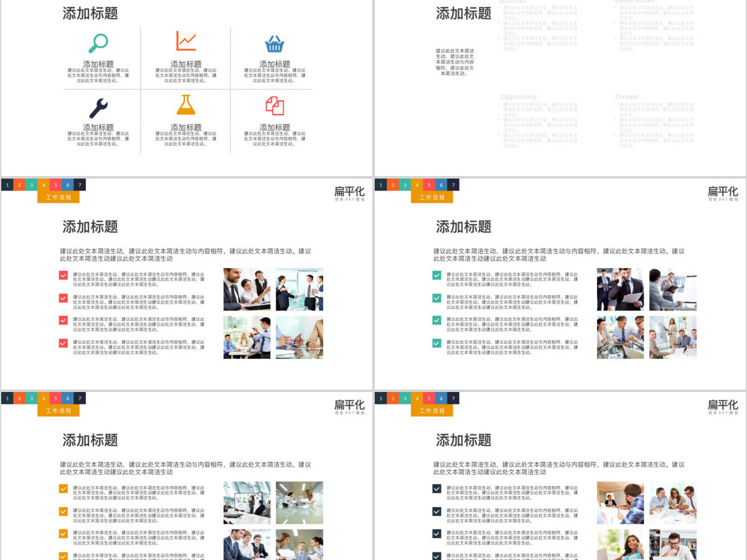Image resolution: width=747 pixels, height=560 pixels.
Task: Click 工作流程 tab on teal-checkbox slide
Action: 432,197
